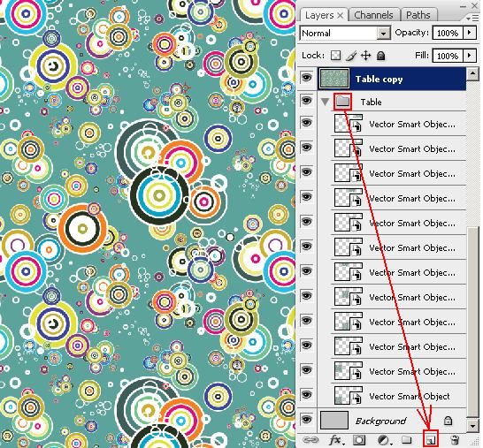Hide the Table copy layer
This screenshot has height=448, width=483.
coord(306,77)
